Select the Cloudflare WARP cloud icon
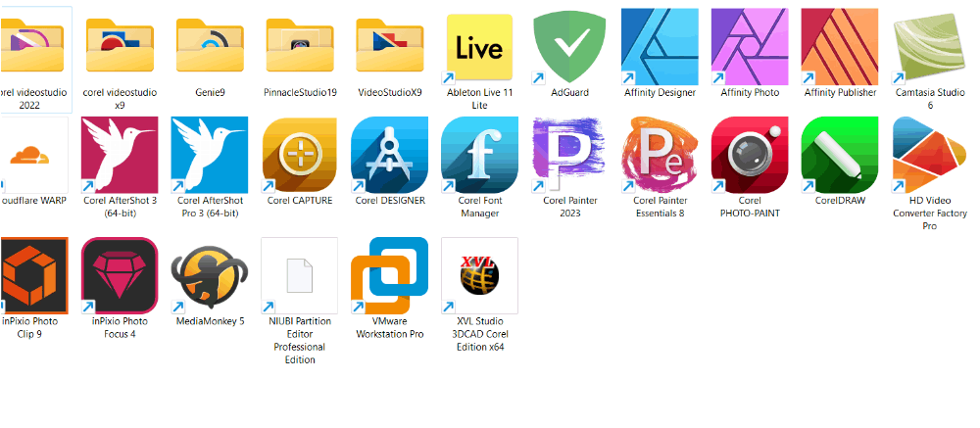This screenshot has height=428, width=980. point(29,155)
